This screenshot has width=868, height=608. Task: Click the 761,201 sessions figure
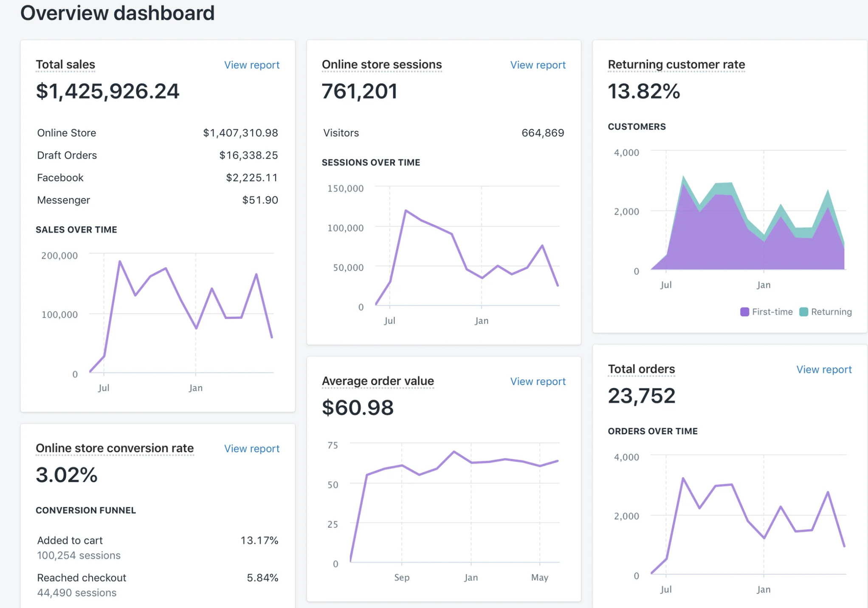360,91
